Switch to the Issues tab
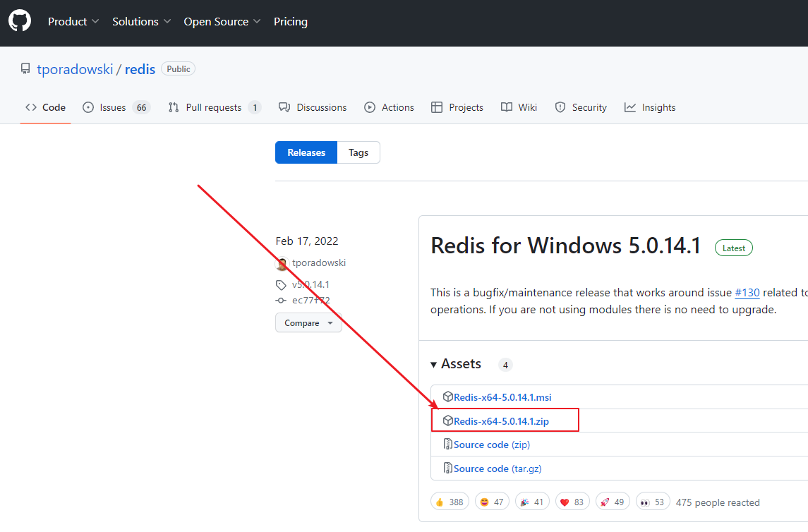Viewport: 808px width, 532px height. click(116, 107)
